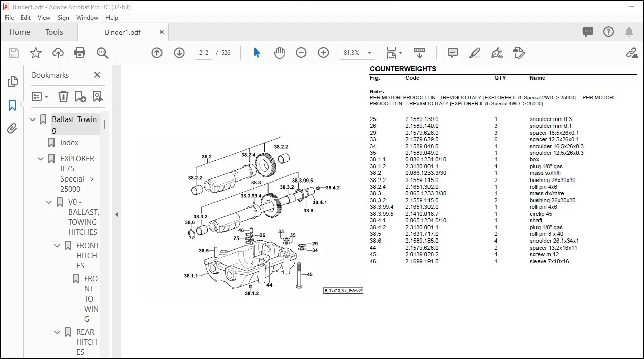Image resolution: width=644 pixels, height=359 pixels.
Task: Click part code 0.065.1234.0/10
Action: point(425,220)
